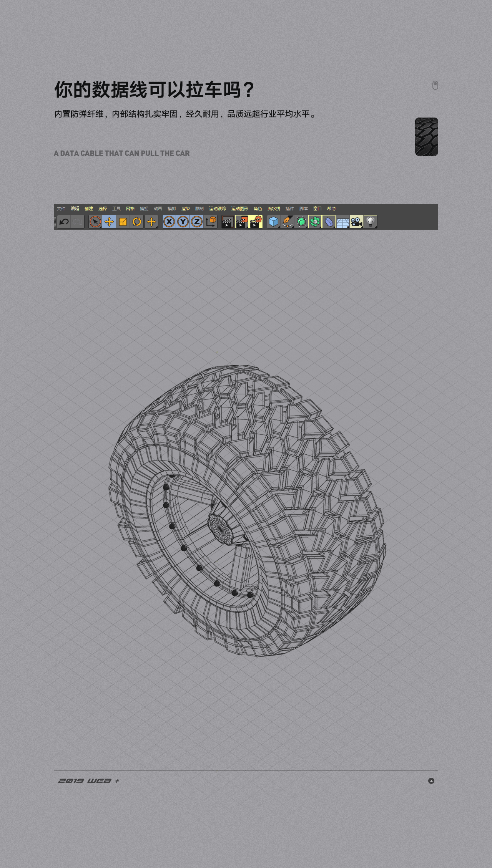Open the 渲染 menu
The width and height of the screenshot is (492, 868).
pos(186,209)
